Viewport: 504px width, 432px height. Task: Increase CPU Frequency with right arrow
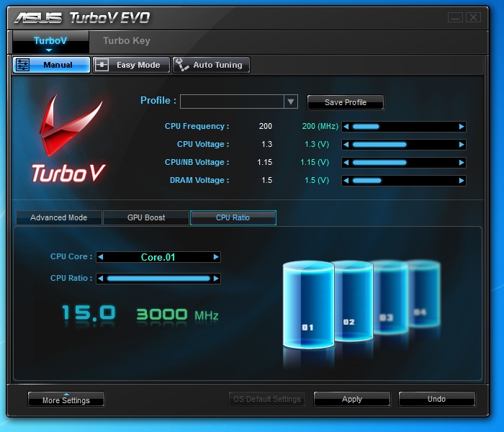(462, 127)
